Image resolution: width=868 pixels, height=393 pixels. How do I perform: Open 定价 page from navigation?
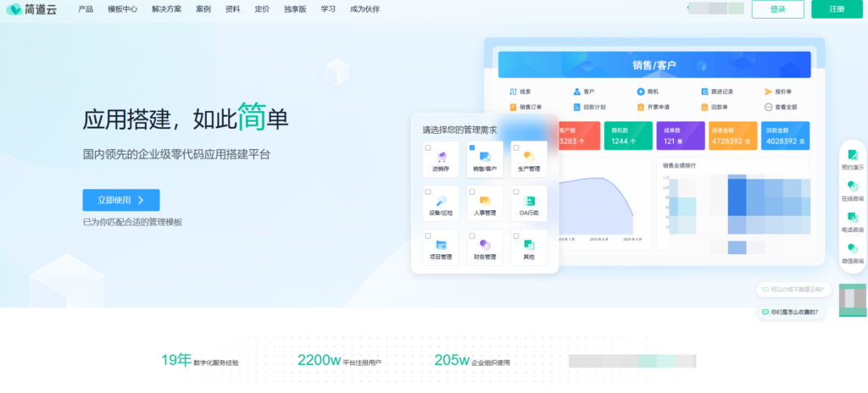point(262,9)
